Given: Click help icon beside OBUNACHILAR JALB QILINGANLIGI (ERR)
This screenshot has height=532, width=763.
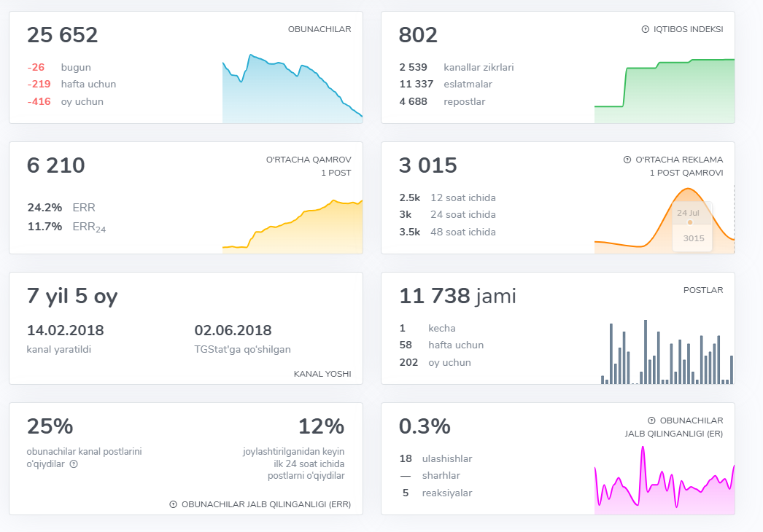Looking at the screenshot, I should [173, 504].
